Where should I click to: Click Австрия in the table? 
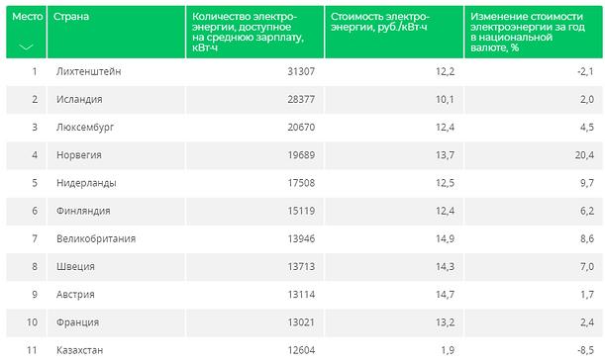75,295
